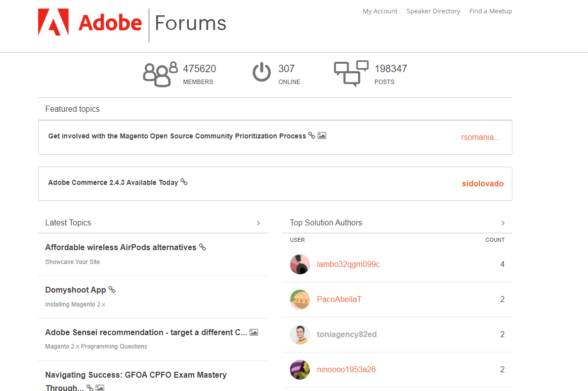Image resolution: width=588 pixels, height=391 pixels.
Task: Click Featured topics heading
Action: click(x=72, y=109)
